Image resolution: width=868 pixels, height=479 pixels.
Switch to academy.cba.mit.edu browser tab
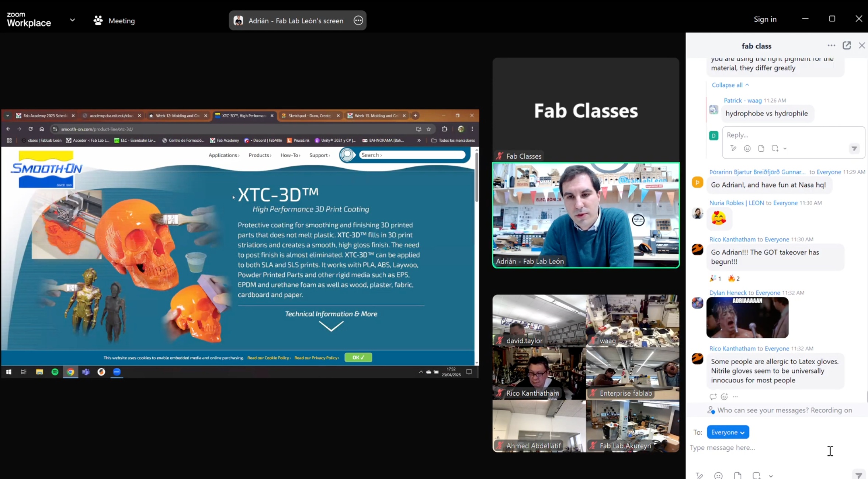coord(111,116)
